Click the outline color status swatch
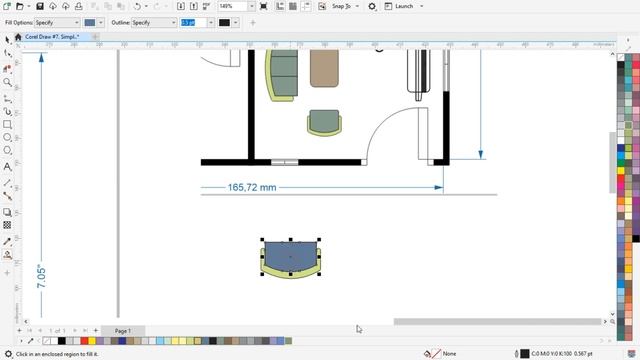 click(525, 354)
